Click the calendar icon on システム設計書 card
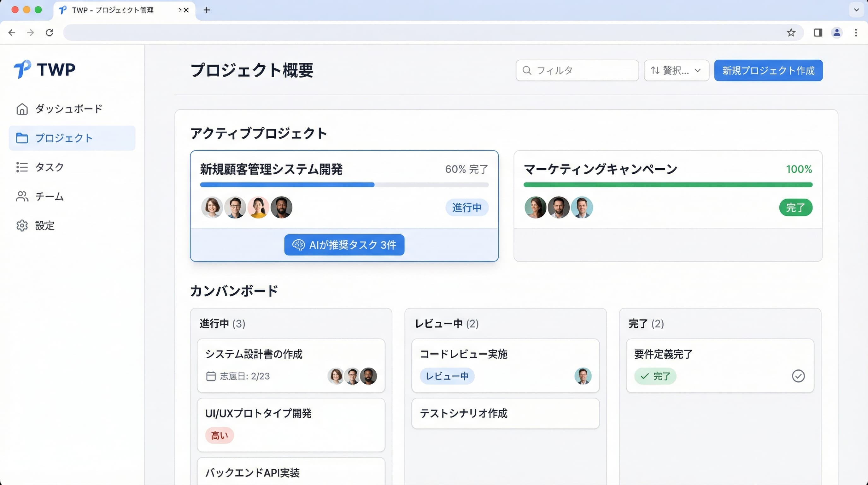The width and height of the screenshot is (868, 485). (211, 376)
